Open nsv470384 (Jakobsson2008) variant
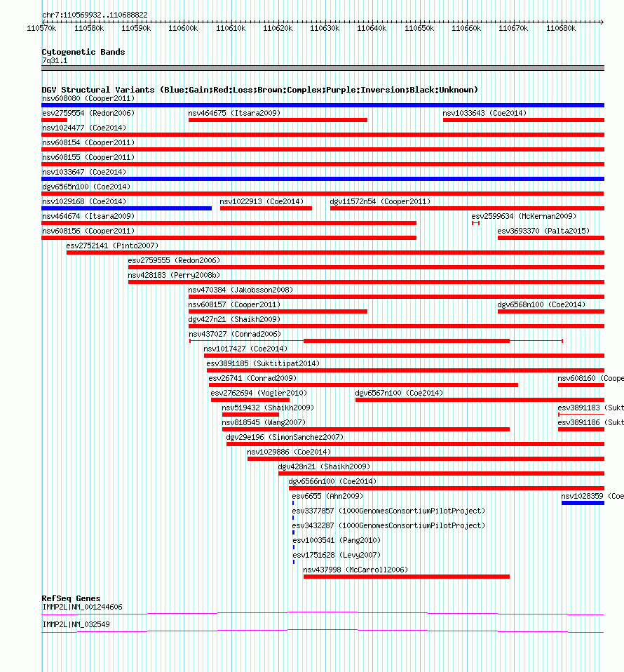 pos(240,290)
